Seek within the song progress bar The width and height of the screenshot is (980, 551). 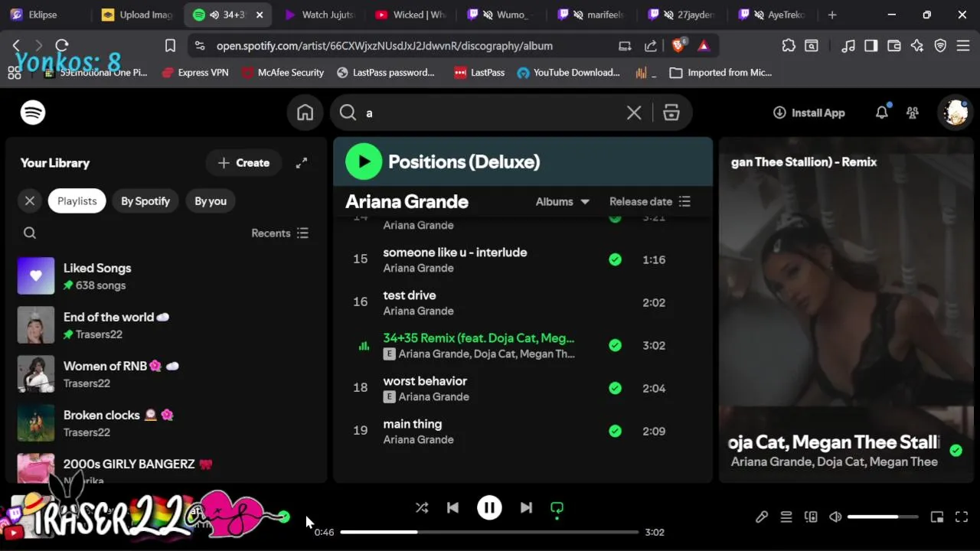point(489,532)
